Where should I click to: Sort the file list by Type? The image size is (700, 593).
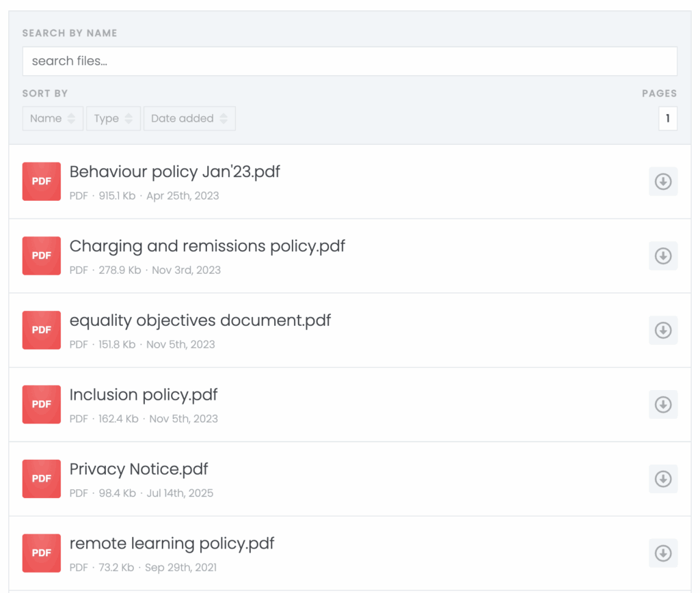click(x=113, y=118)
